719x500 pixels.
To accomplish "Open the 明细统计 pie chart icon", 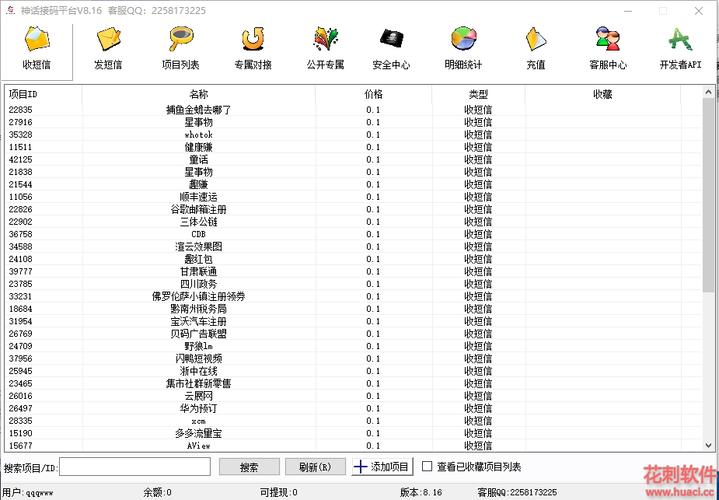I will [464, 38].
